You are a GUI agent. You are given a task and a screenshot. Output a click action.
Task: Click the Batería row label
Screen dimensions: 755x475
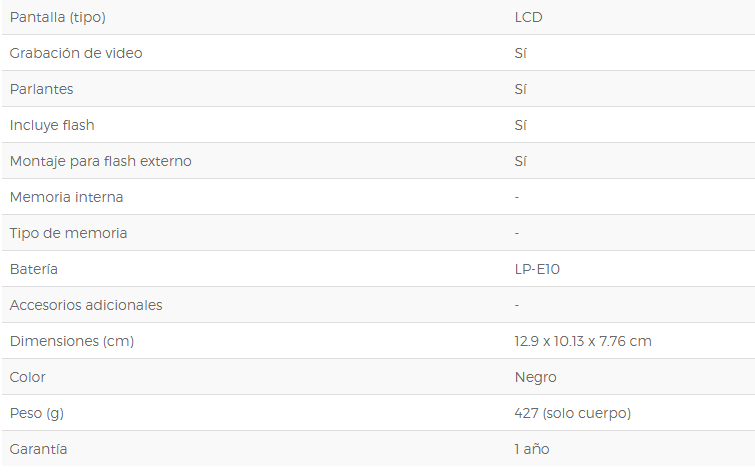(x=34, y=269)
